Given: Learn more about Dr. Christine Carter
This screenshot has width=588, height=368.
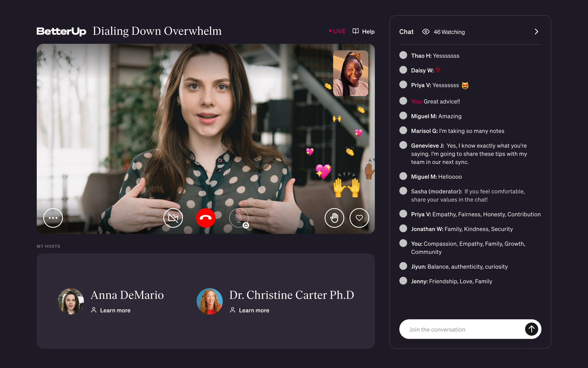Looking at the screenshot, I should (249, 310).
